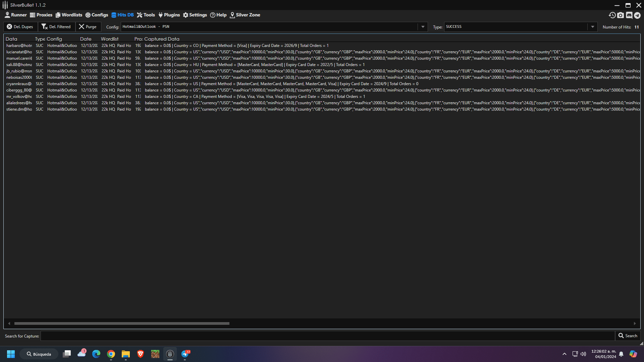Expand the Type SUCCESS dropdown
Viewport: 644px width, 362px height.
[592, 27]
